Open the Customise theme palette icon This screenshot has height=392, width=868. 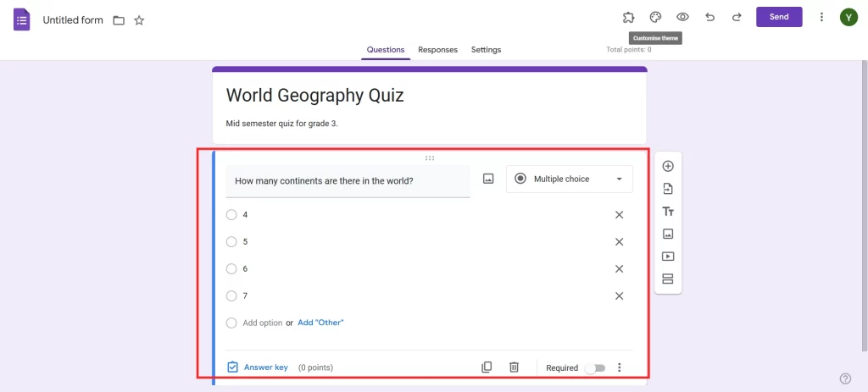(x=655, y=17)
